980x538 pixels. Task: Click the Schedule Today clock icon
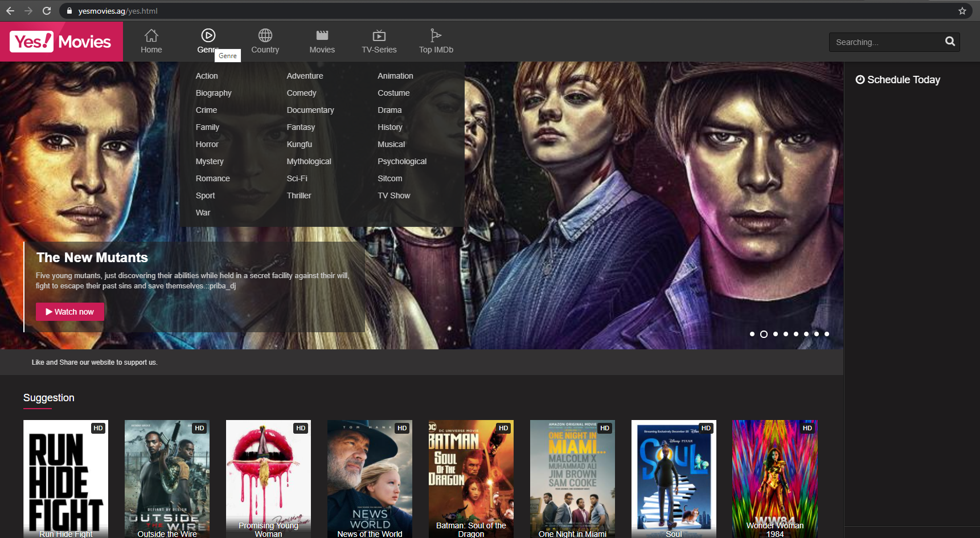tap(860, 80)
